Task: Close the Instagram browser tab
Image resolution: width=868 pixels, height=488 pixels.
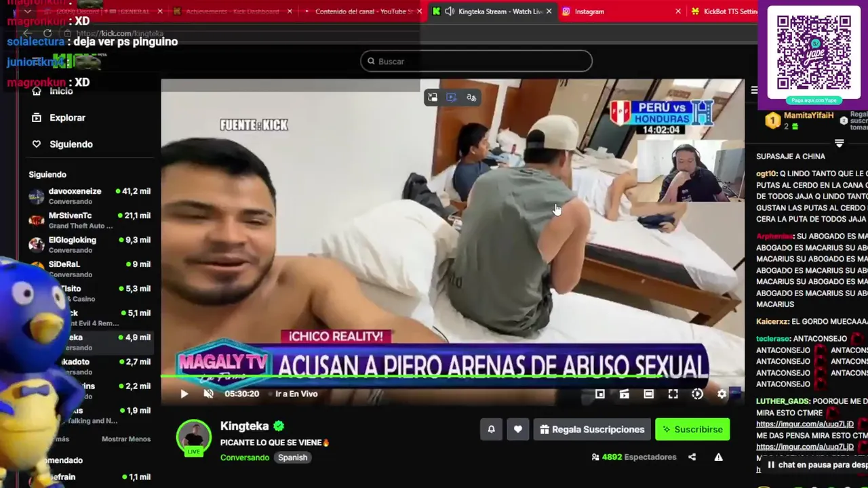Action: (678, 12)
